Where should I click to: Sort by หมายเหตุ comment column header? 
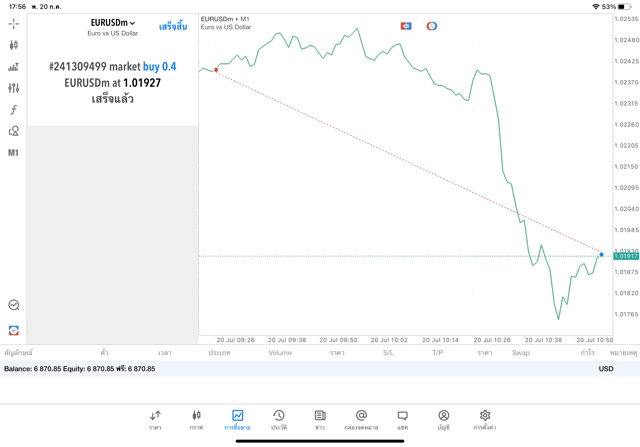coord(623,353)
